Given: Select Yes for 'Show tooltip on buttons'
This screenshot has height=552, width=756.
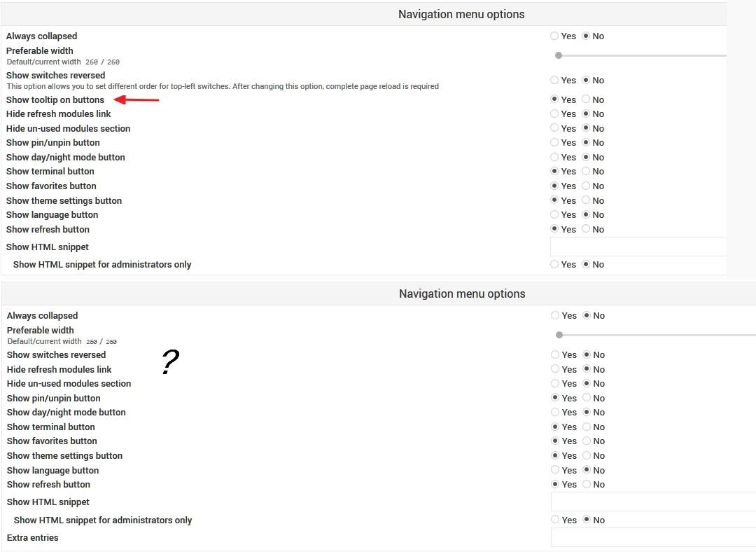Looking at the screenshot, I should (x=554, y=99).
